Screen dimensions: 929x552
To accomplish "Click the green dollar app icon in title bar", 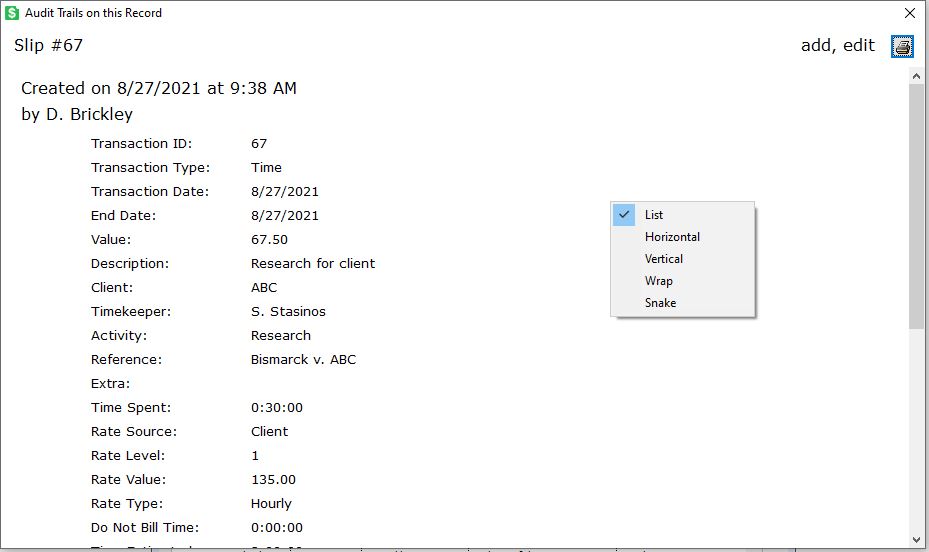I will 12,12.
